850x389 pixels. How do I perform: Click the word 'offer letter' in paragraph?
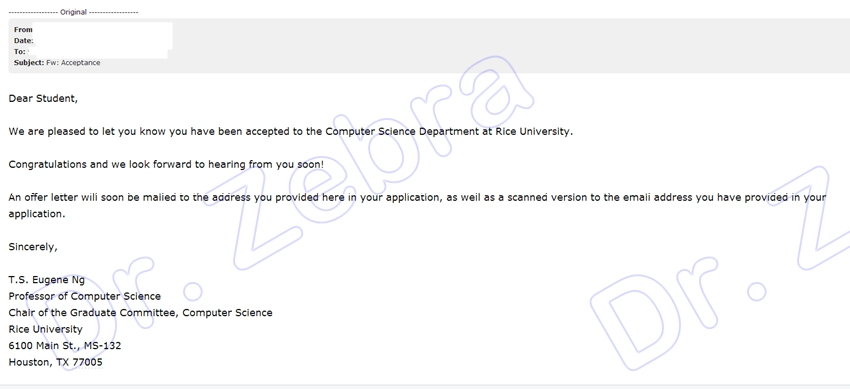pyautogui.click(x=51, y=198)
